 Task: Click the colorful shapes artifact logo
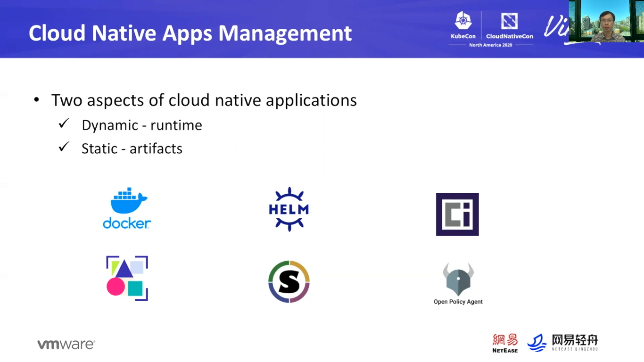point(127,279)
